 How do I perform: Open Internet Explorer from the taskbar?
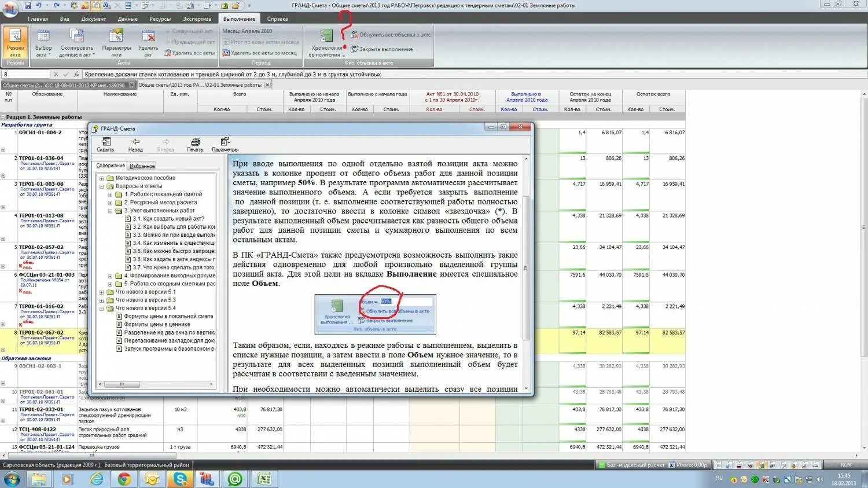[x=96, y=479]
